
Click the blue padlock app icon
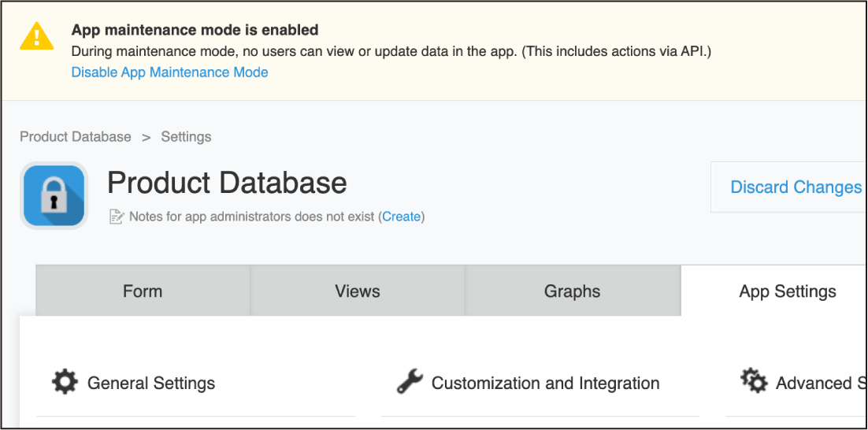point(54,195)
